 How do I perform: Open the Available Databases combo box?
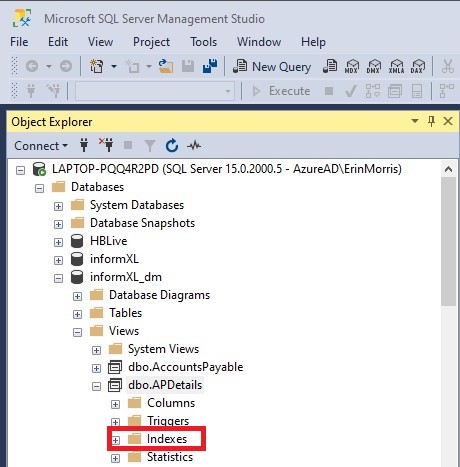click(x=154, y=91)
